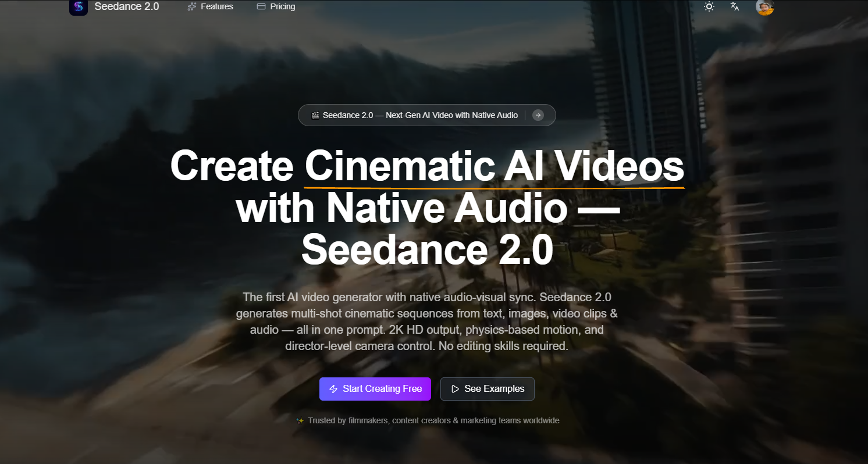
Task: Open the language translation selector
Action: (x=735, y=6)
